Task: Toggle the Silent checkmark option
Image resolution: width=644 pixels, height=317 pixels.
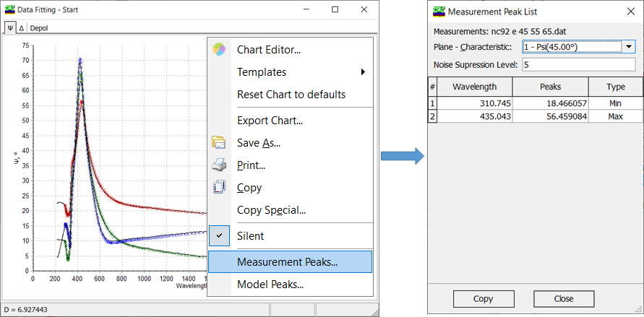Action: [x=219, y=236]
